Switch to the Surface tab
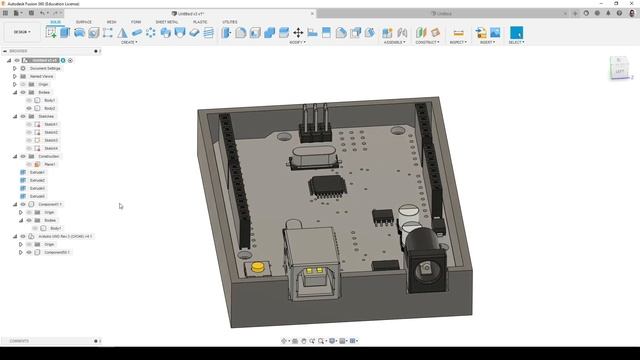640x360 pixels. [84, 22]
